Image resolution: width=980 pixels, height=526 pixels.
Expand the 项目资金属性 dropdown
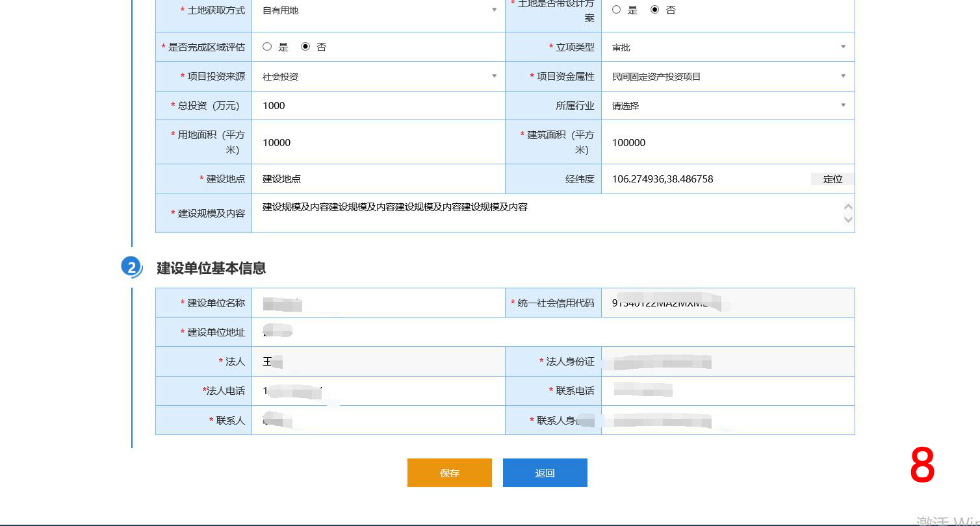(728, 77)
